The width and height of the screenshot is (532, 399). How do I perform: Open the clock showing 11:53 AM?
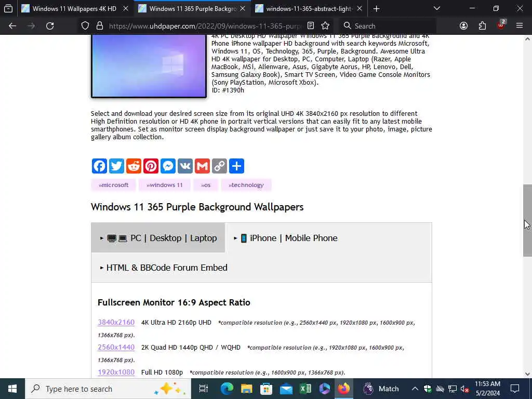(x=487, y=389)
